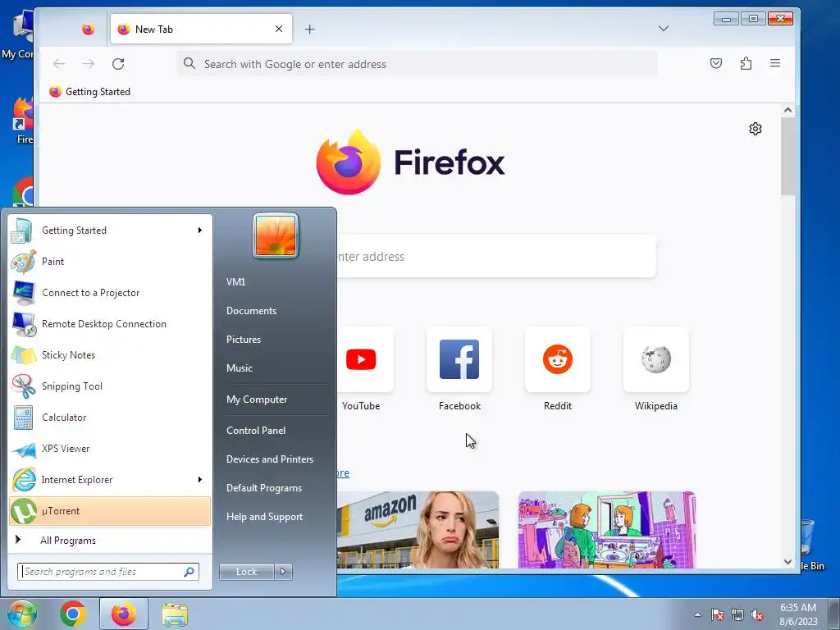Open the taskbar clock showing 6:35 AM
The image size is (840, 630).
coord(798,614)
